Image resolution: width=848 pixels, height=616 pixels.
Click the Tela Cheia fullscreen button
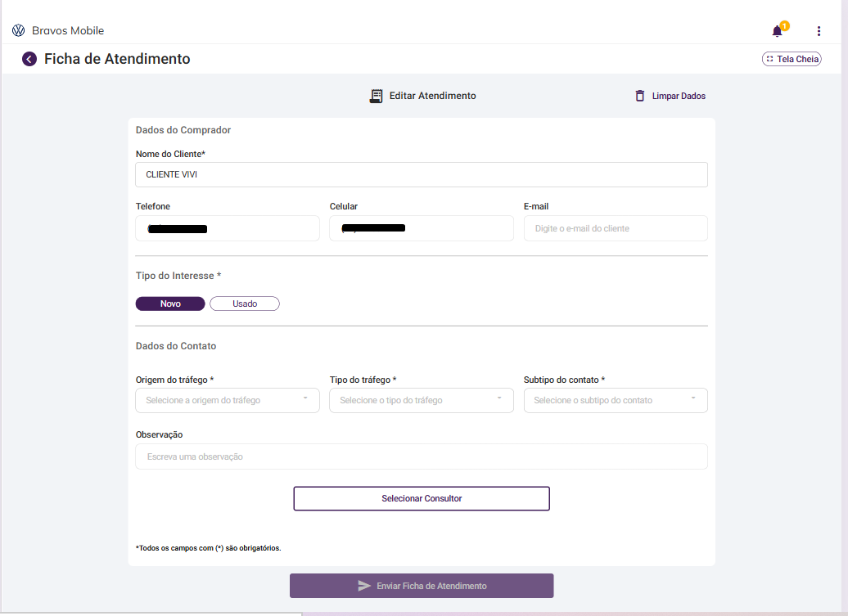pos(792,59)
